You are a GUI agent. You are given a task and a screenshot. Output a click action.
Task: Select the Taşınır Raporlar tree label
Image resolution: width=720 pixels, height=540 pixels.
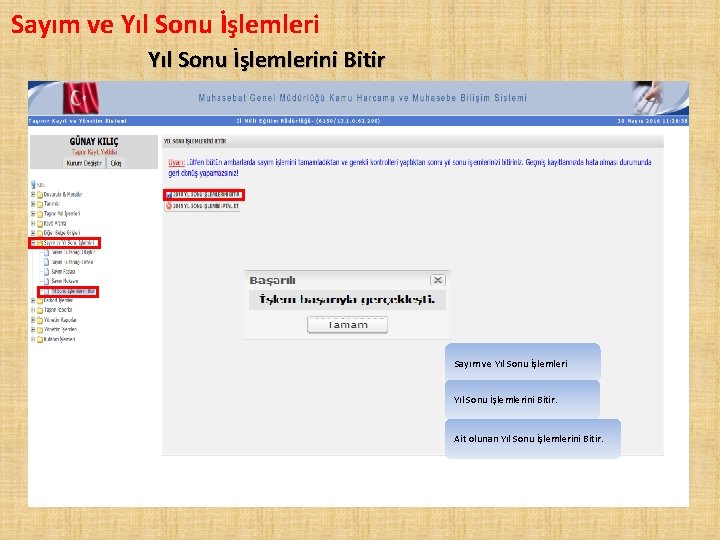(58, 310)
